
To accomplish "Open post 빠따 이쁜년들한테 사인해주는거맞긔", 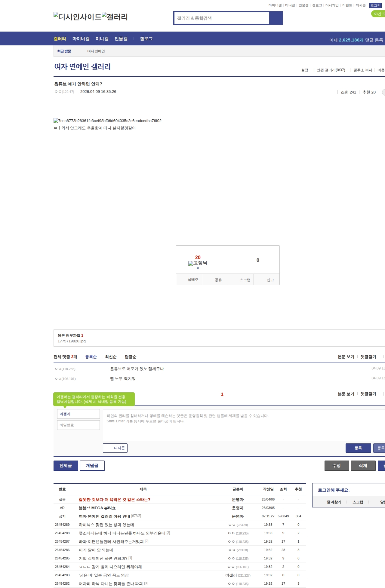I will point(111,542).
